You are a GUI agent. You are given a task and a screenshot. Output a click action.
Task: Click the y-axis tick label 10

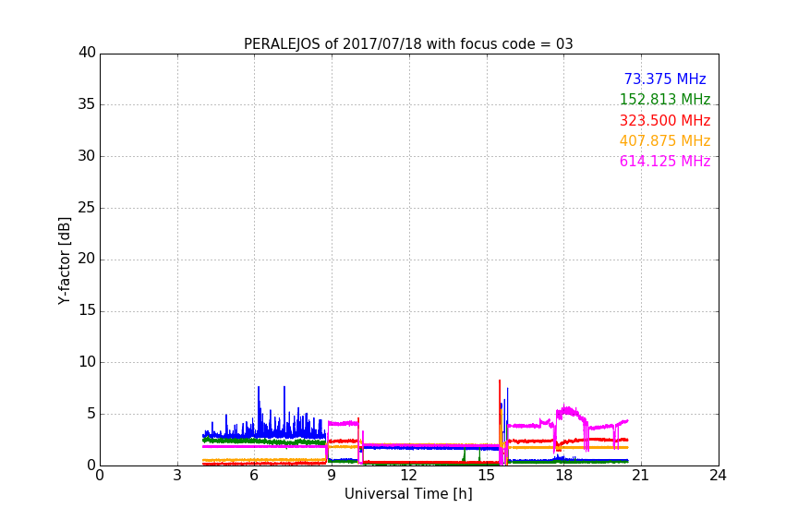click(x=87, y=361)
